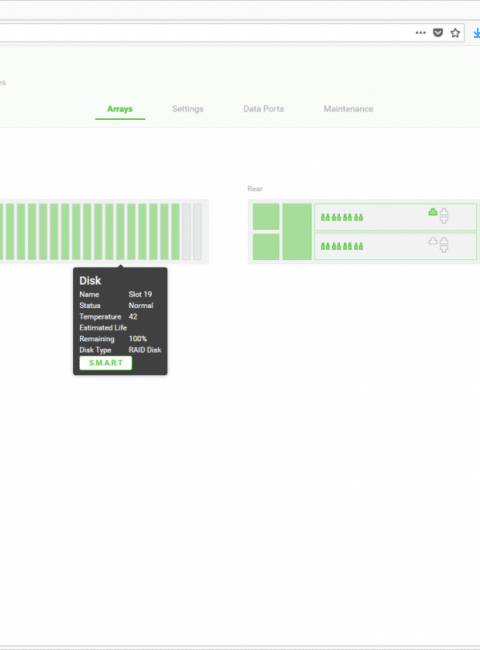
Task: Click the "RAID Disk" disk type value
Action: click(145, 350)
